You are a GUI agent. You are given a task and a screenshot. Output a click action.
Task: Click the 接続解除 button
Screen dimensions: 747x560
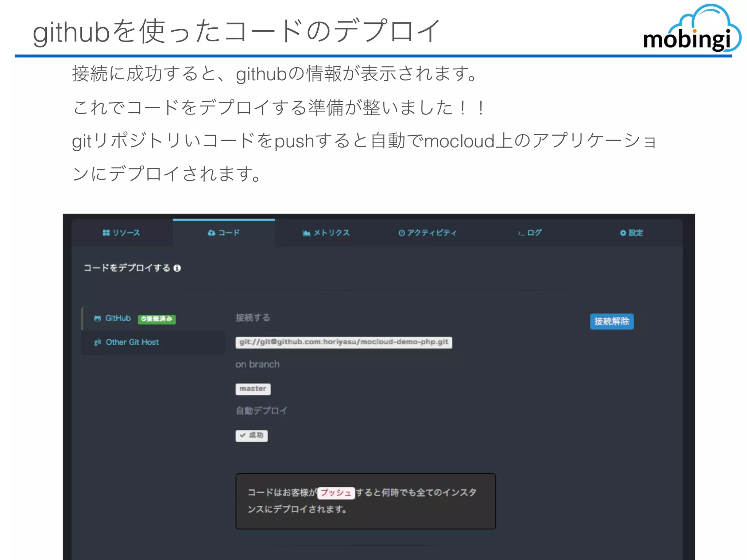pos(612,322)
